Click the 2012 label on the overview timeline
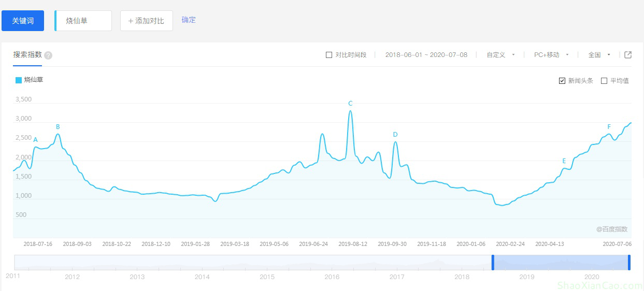Viewport: 644px width, 291px height. click(72, 277)
